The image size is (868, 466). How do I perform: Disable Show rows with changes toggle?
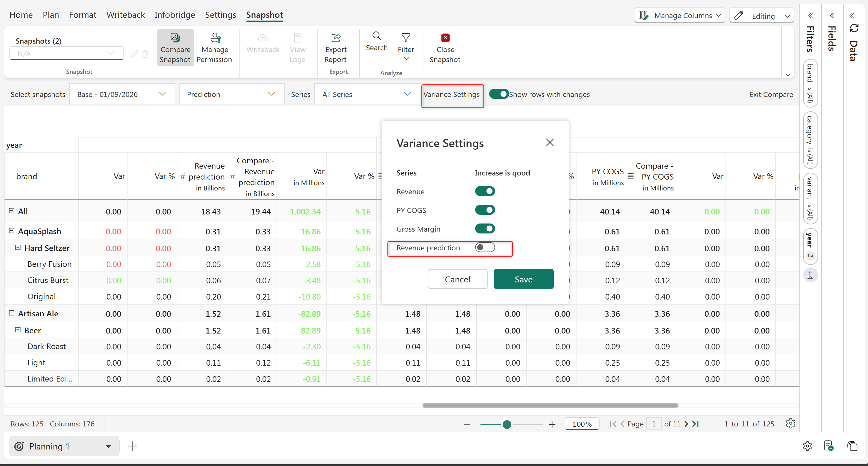(x=499, y=94)
